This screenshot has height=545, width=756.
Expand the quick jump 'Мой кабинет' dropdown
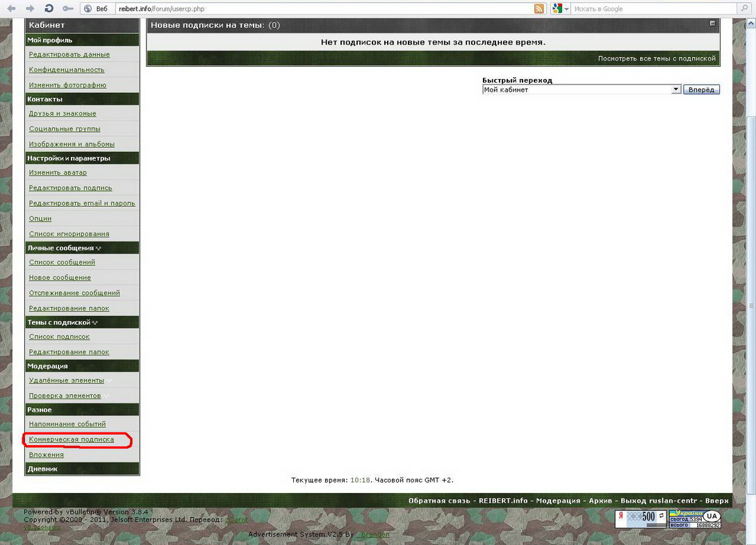click(x=675, y=90)
